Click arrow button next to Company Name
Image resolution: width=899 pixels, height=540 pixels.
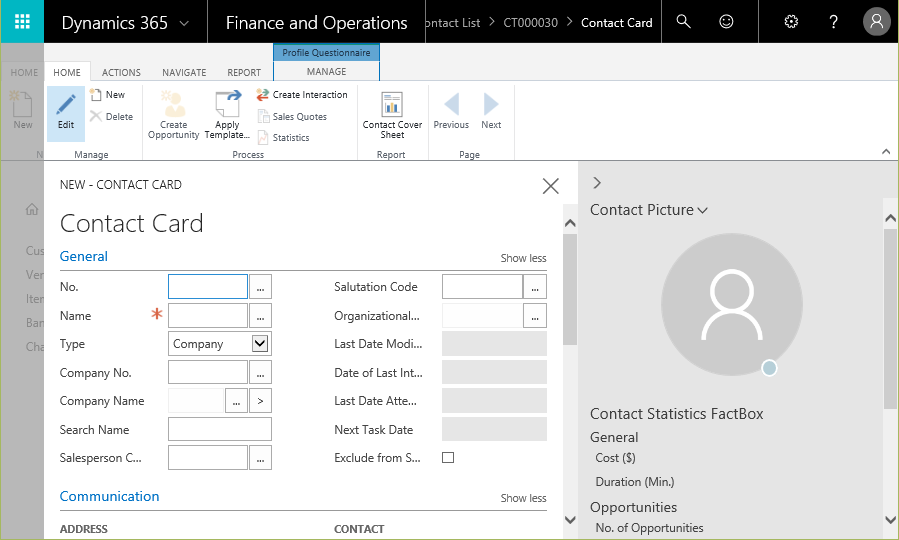click(260, 401)
